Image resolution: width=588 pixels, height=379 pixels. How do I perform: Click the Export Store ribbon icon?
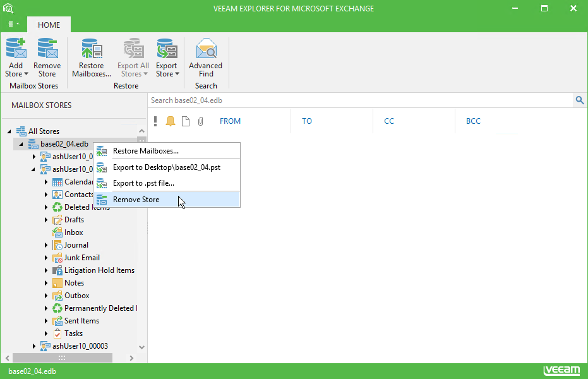tap(167, 48)
